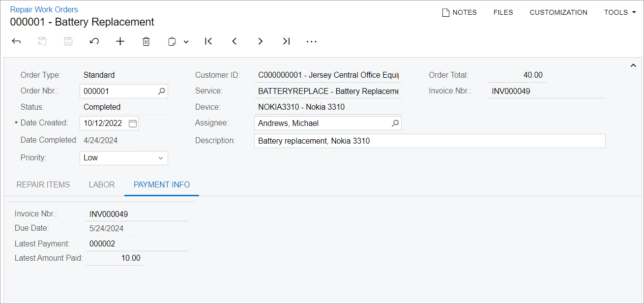Open the Date Created calendar picker
The height and width of the screenshot is (304, 644).
coord(133,123)
